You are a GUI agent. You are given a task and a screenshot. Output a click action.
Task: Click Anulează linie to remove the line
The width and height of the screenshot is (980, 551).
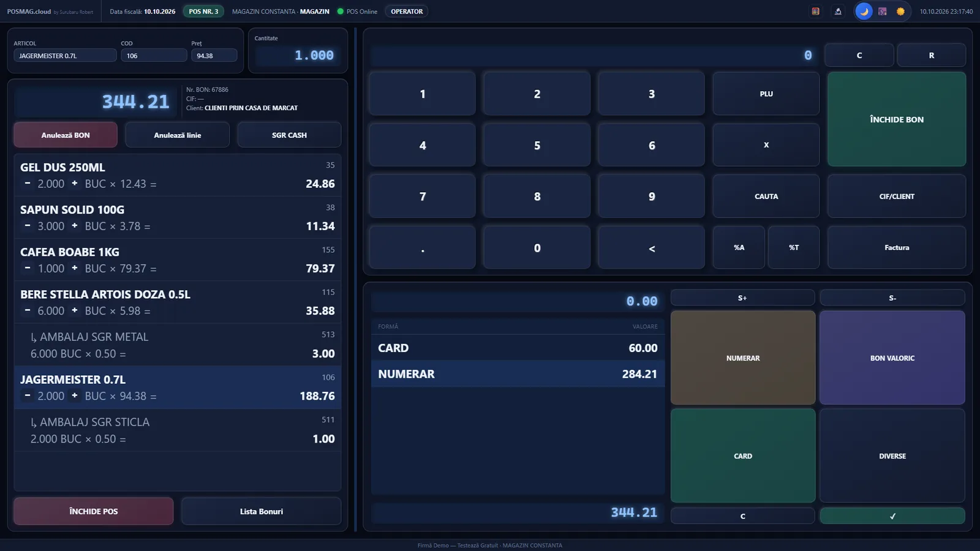(178, 135)
